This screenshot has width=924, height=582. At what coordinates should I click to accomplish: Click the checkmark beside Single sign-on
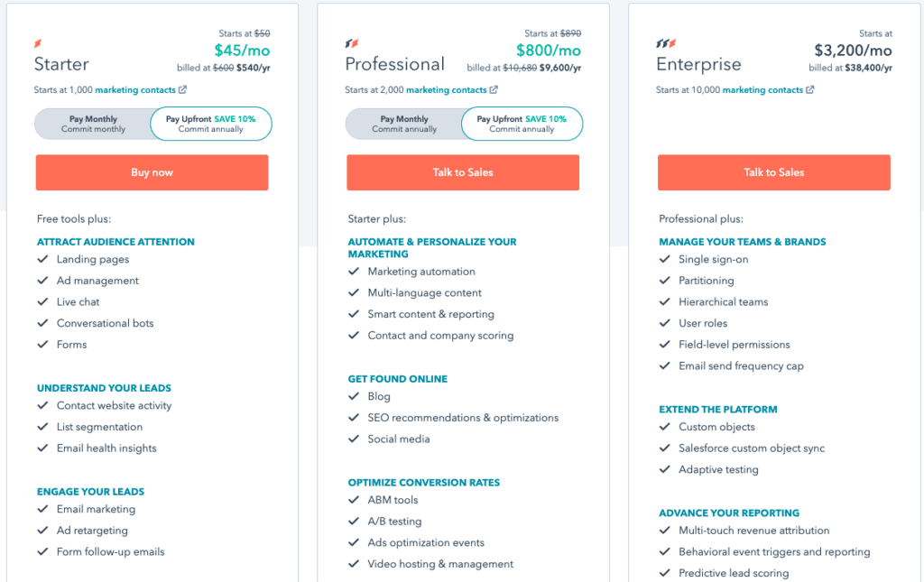click(665, 260)
